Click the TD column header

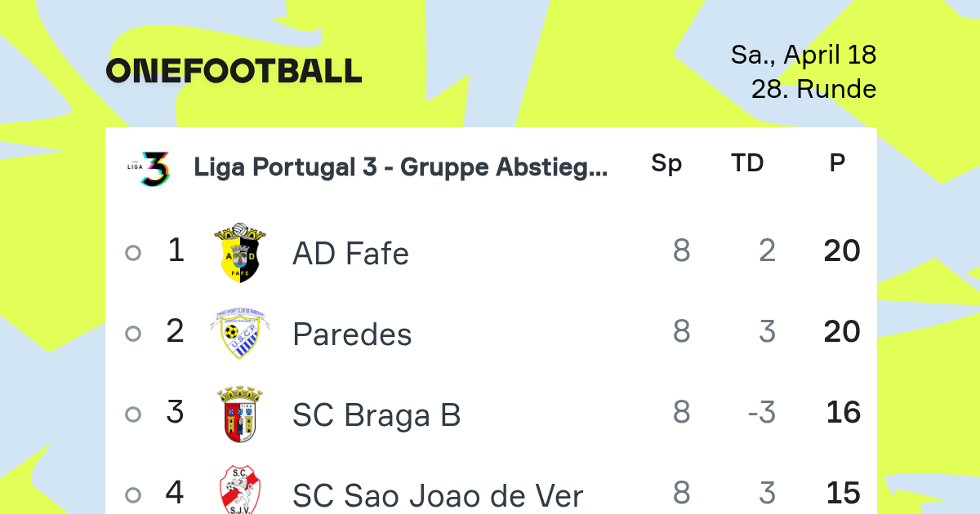pos(746,164)
